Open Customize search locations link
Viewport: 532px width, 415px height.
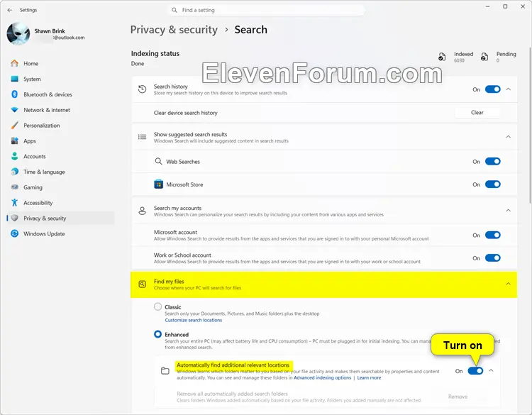pyautogui.click(x=194, y=320)
